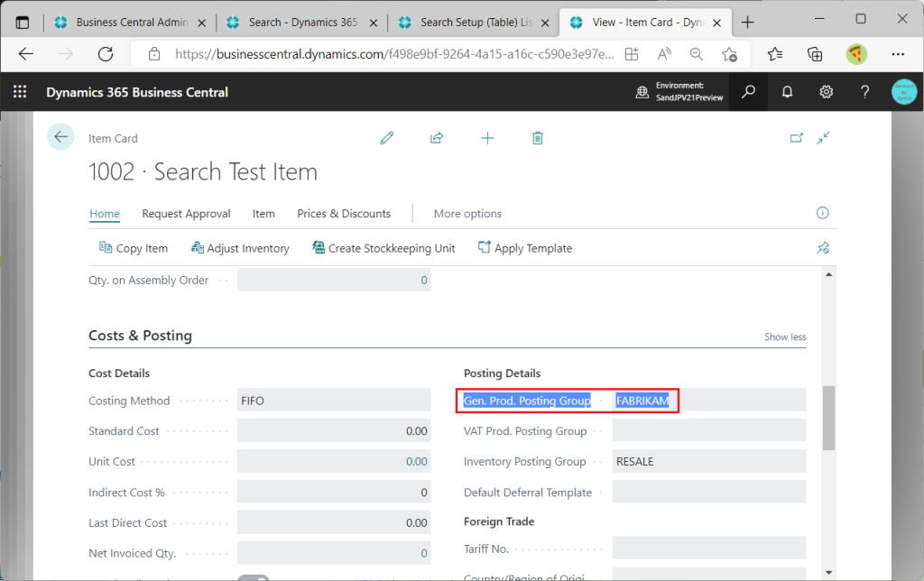Open Tell Me search magnifier
This screenshot has height=581, width=924.
pos(748,92)
